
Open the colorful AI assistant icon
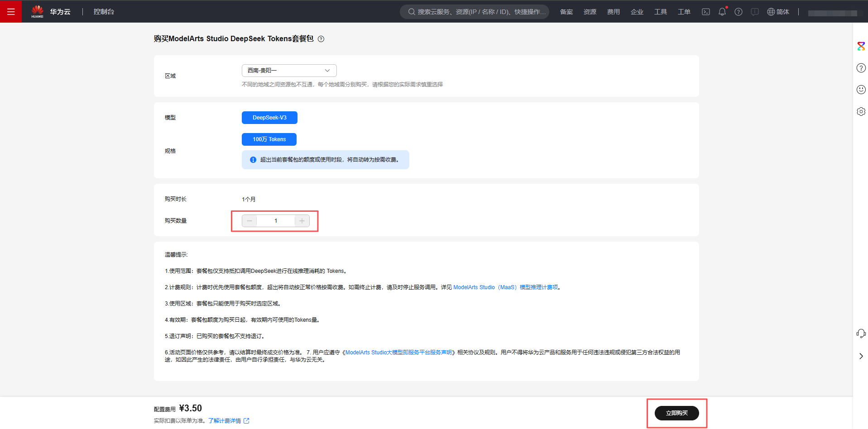(x=861, y=46)
